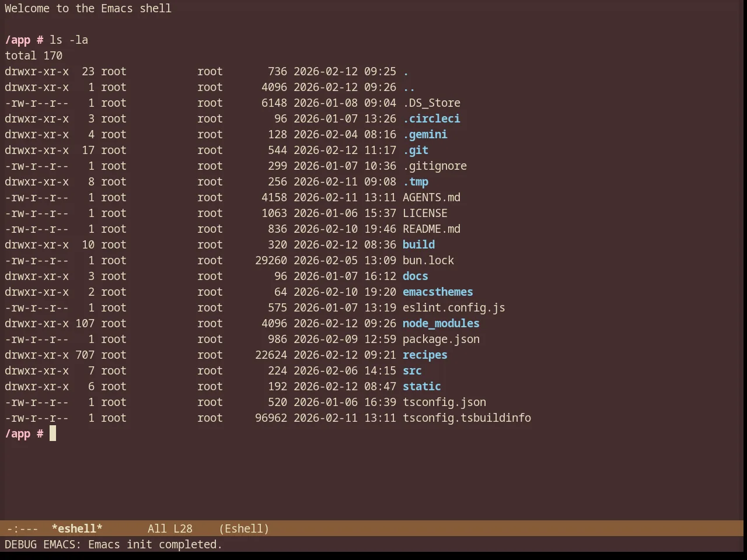Click the '..' parent directory entry
Screen dimensions: 747x560
click(409, 87)
